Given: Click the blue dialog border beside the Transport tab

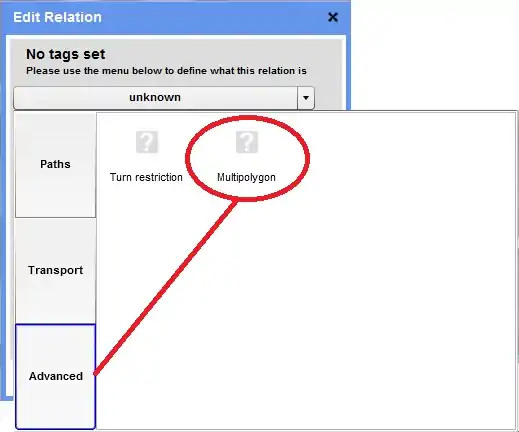Looking at the screenshot, I should click(x=7, y=270).
